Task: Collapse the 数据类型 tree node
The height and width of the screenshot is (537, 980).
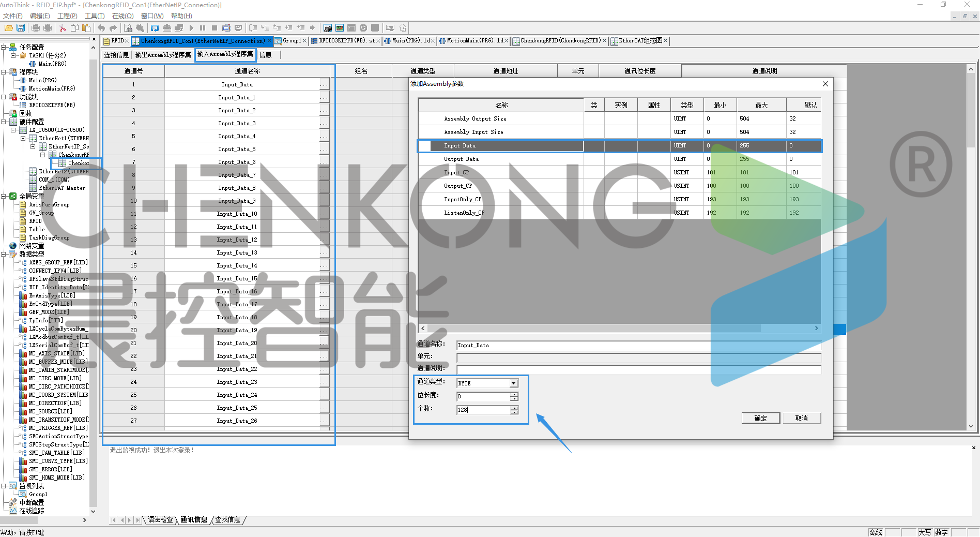Action: (x=4, y=254)
